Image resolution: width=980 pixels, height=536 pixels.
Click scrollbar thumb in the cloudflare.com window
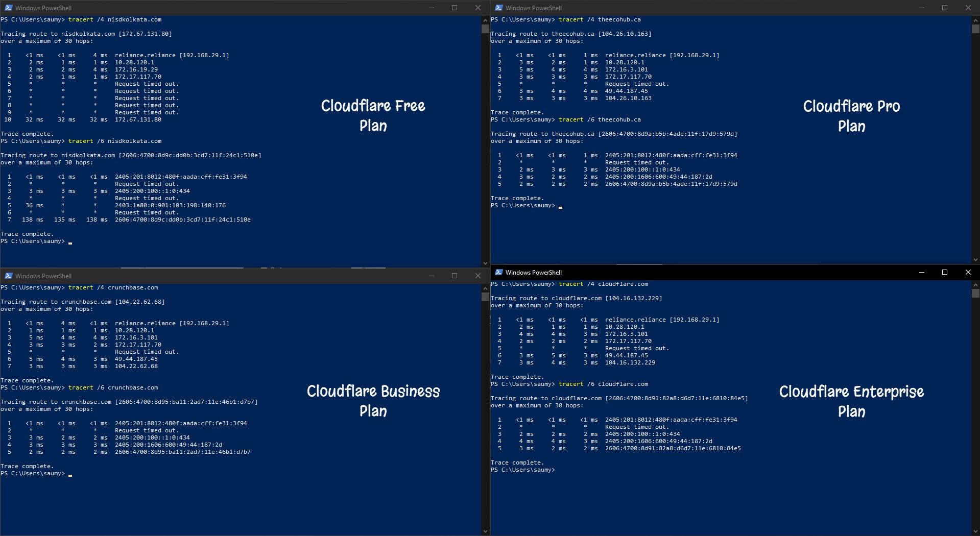pos(975,294)
